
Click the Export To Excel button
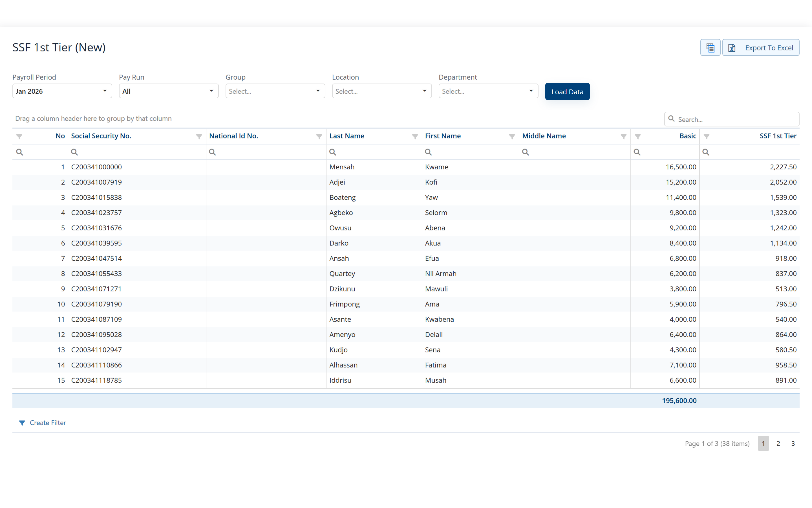tap(761, 48)
